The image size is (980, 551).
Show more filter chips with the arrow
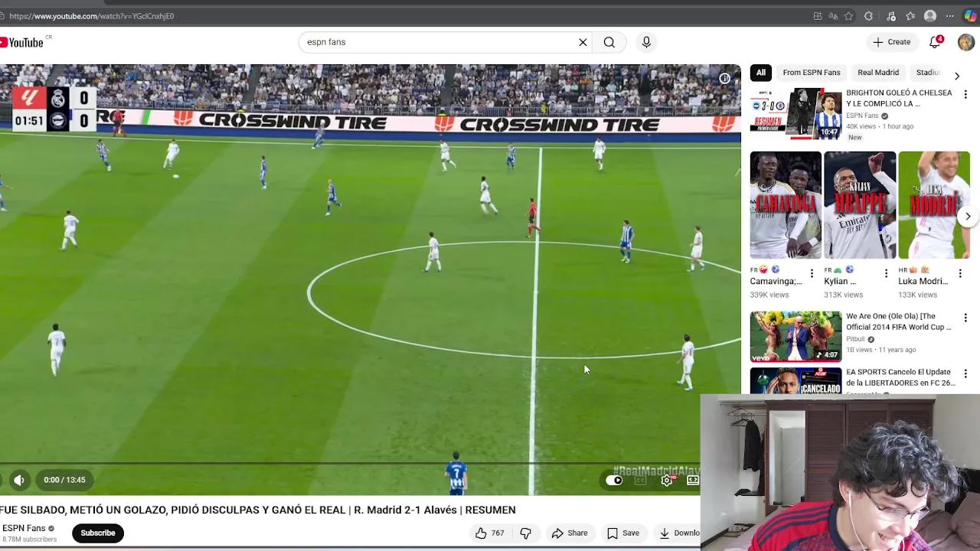tap(957, 76)
